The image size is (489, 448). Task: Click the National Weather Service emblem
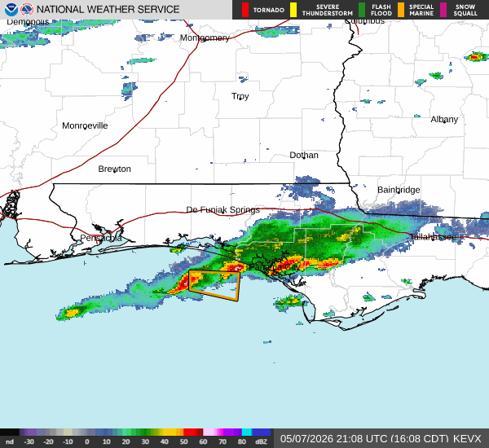point(27,9)
